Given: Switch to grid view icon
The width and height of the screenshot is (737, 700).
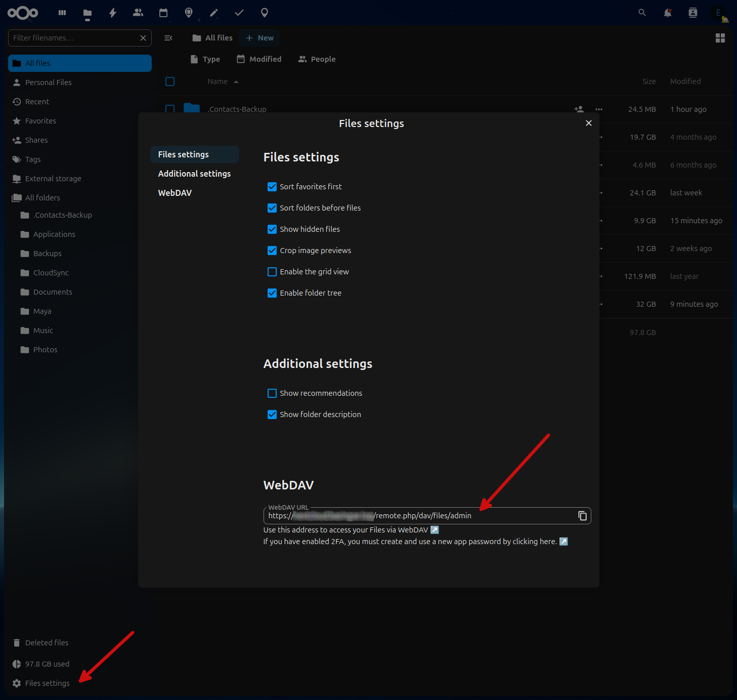Looking at the screenshot, I should pyautogui.click(x=720, y=38).
